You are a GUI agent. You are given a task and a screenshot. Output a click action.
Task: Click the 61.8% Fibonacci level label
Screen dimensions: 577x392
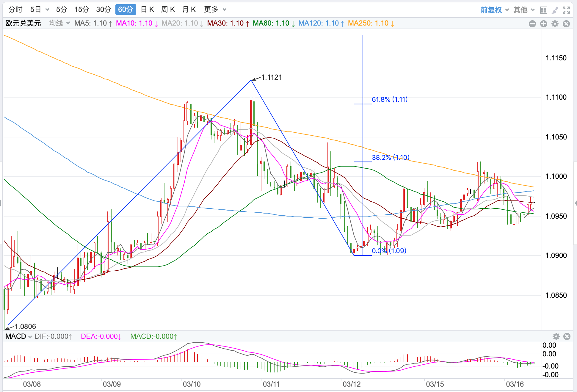coord(389,99)
